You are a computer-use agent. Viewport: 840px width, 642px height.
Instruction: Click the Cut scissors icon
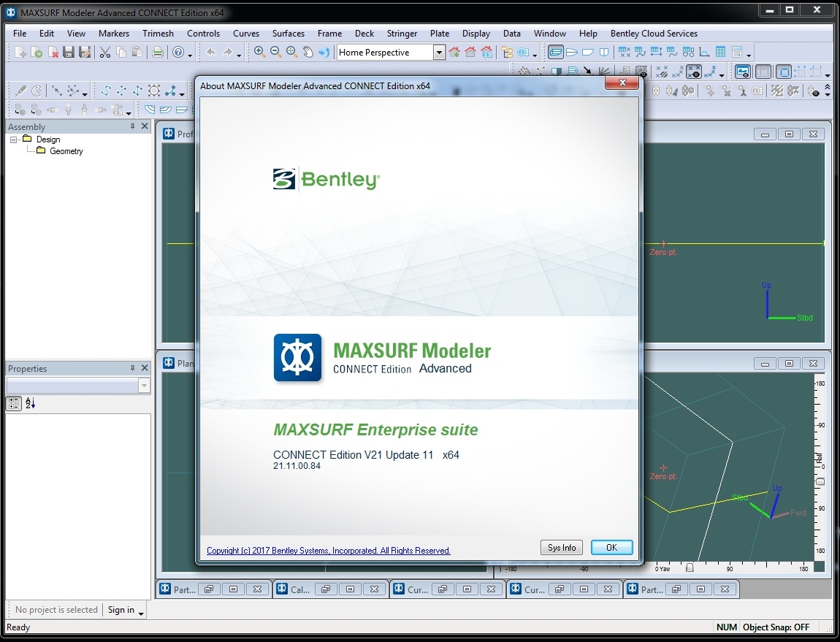tap(105, 52)
